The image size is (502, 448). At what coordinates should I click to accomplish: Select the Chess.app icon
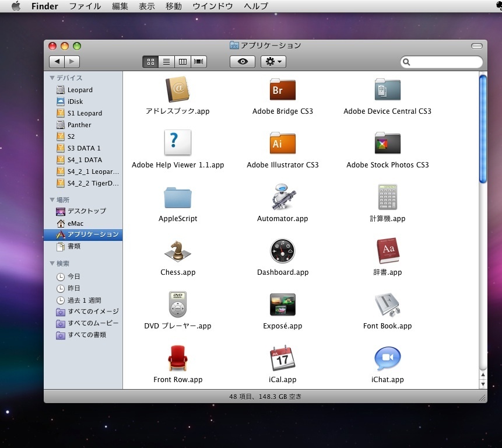click(x=178, y=251)
